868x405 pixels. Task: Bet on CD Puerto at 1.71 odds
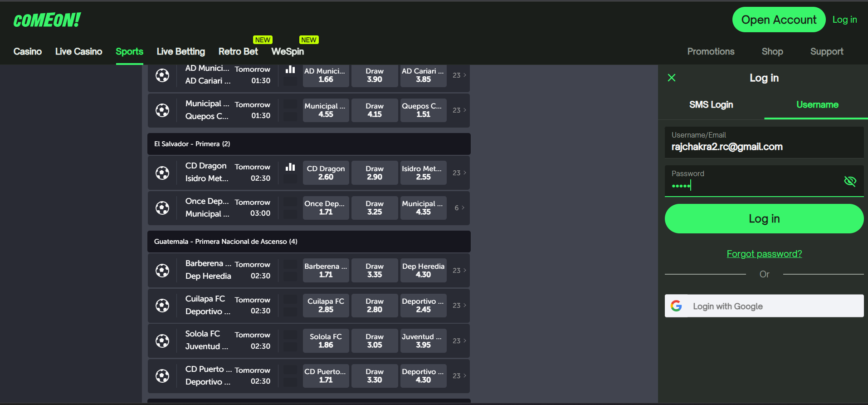coord(326,375)
